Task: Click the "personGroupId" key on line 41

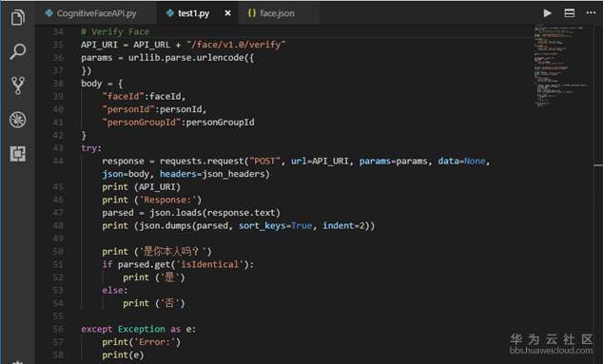Action: [x=141, y=123]
